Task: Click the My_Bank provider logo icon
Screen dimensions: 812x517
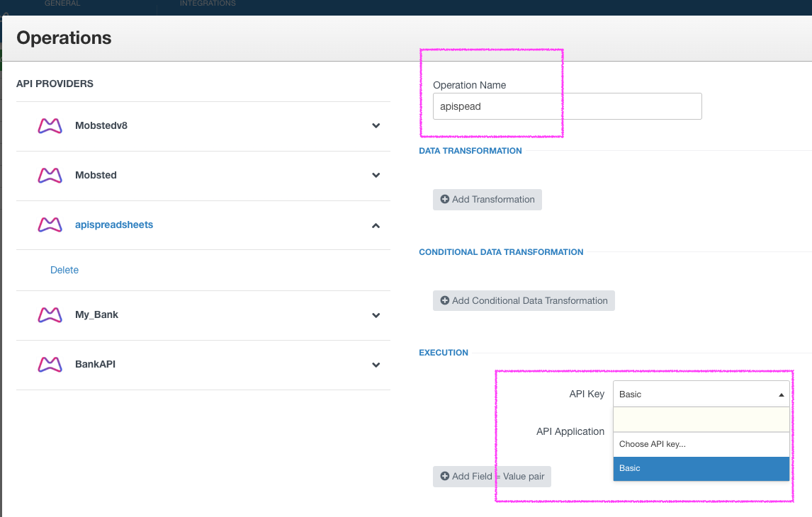Action: (x=50, y=314)
